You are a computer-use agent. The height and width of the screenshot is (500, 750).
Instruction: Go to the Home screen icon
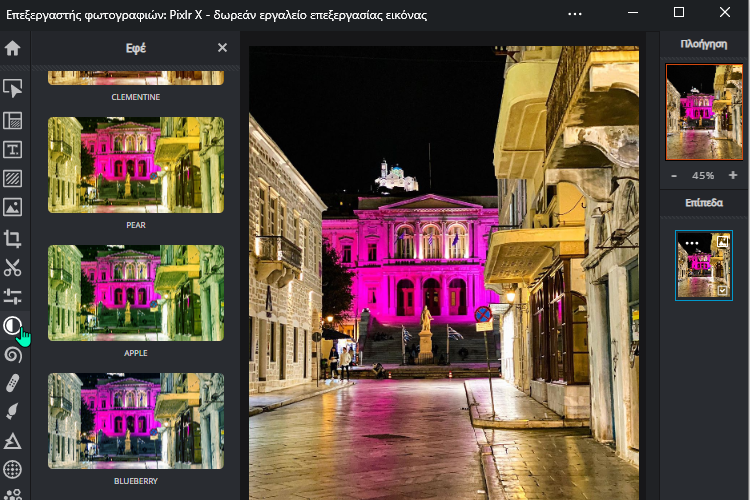pyautogui.click(x=13, y=48)
